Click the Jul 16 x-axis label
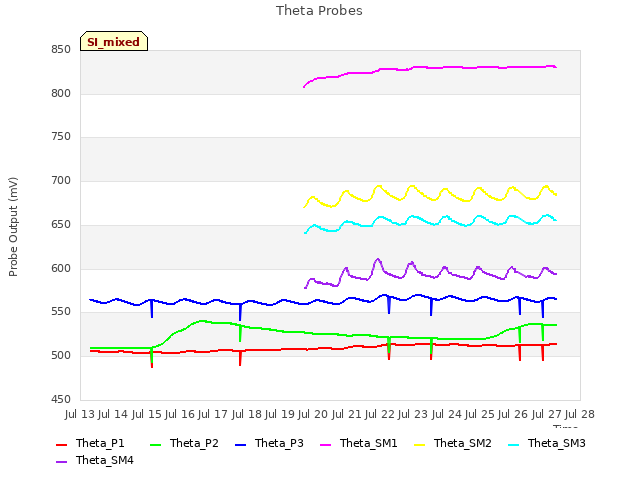 click(180, 414)
